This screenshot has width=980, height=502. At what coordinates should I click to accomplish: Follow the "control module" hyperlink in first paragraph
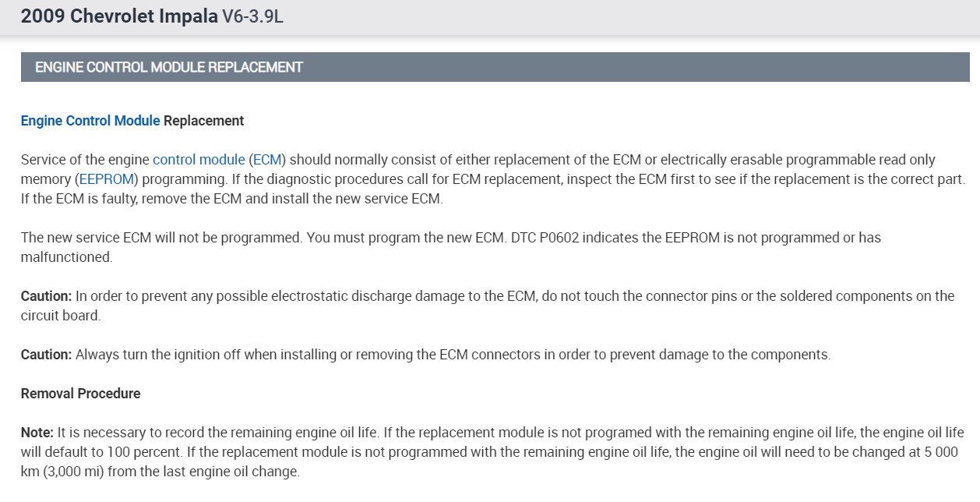(199, 160)
